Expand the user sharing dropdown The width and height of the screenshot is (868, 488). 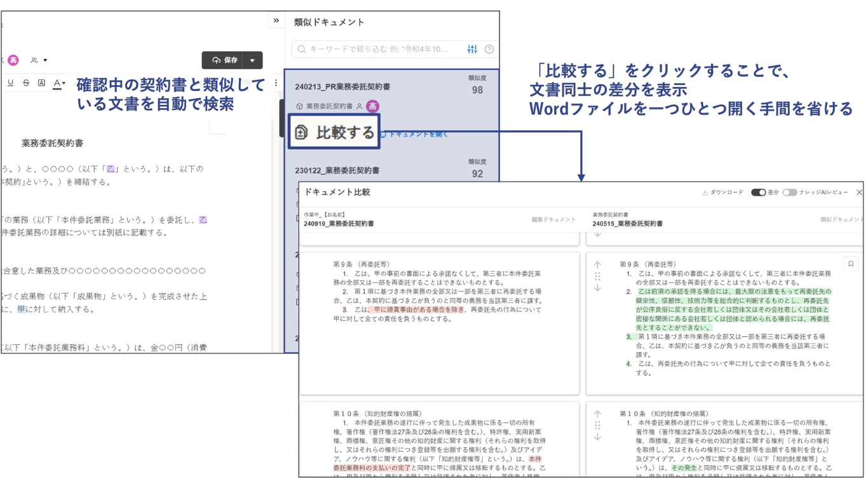(39, 60)
